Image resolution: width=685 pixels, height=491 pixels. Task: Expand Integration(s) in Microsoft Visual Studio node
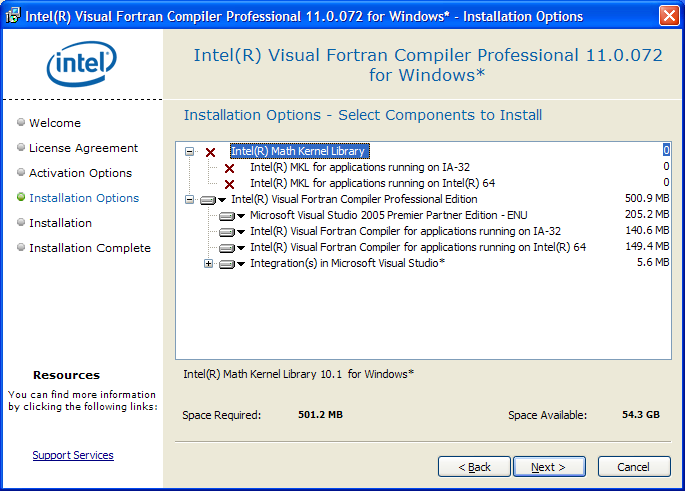coord(208,264)
